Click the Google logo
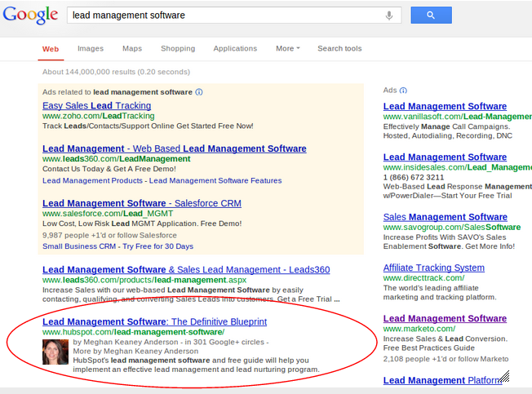Viewport: 532px width, 394px height. point(30,15)
